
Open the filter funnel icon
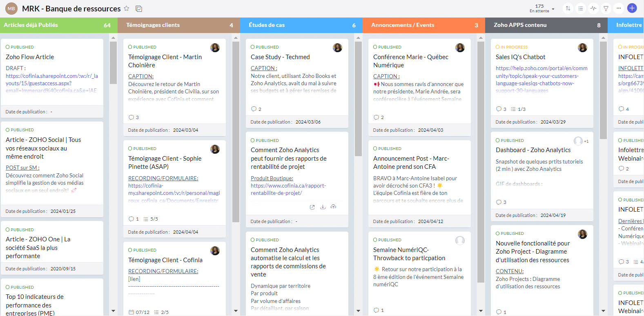point(606,8)
